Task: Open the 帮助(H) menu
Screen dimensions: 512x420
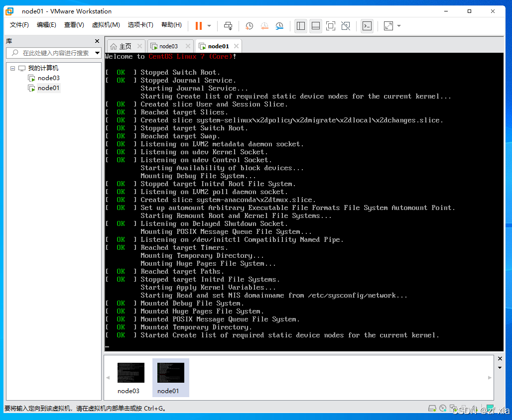Action: coord(171,25)
